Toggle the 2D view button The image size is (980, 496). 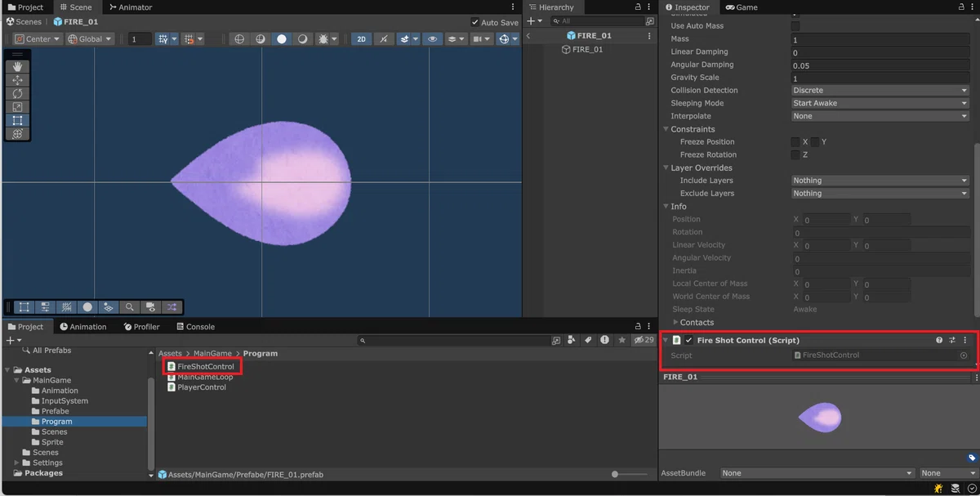click(x=362, y=39)
